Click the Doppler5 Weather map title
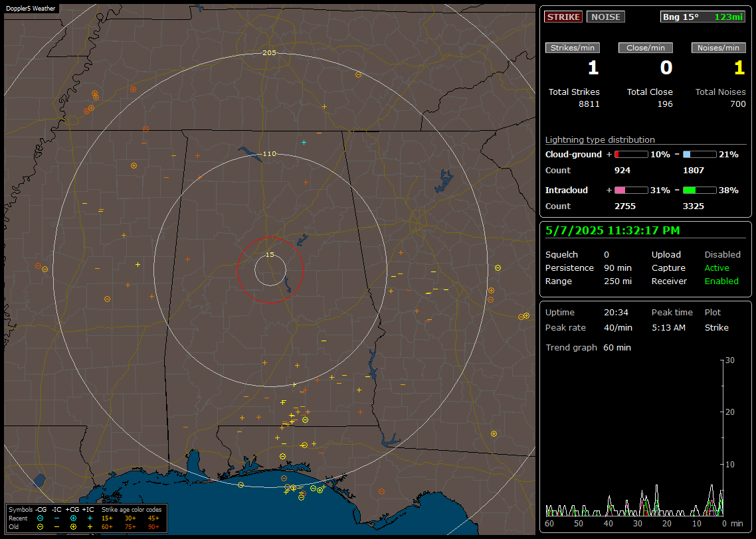 point(31,9)
